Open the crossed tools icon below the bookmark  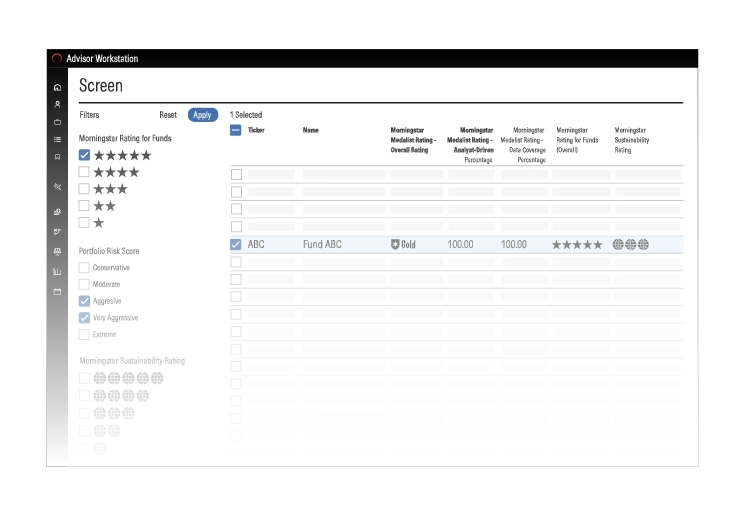point(57,187)
